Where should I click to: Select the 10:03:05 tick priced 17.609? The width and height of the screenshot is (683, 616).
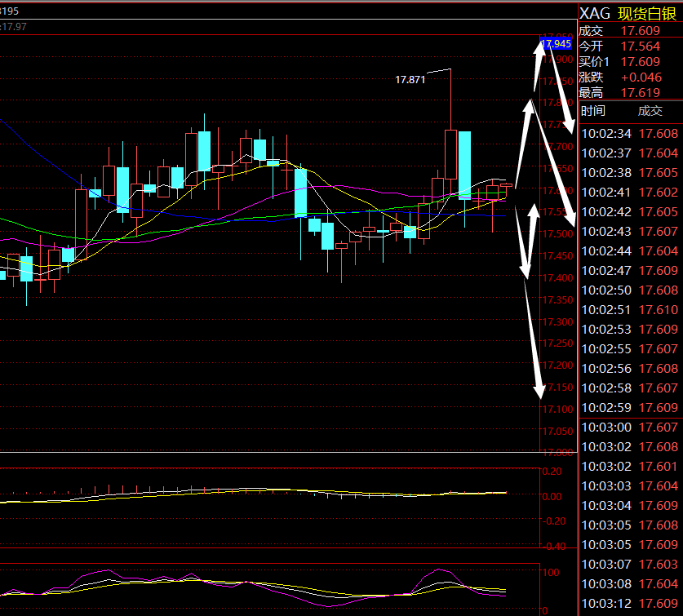(x=630, y=545)
